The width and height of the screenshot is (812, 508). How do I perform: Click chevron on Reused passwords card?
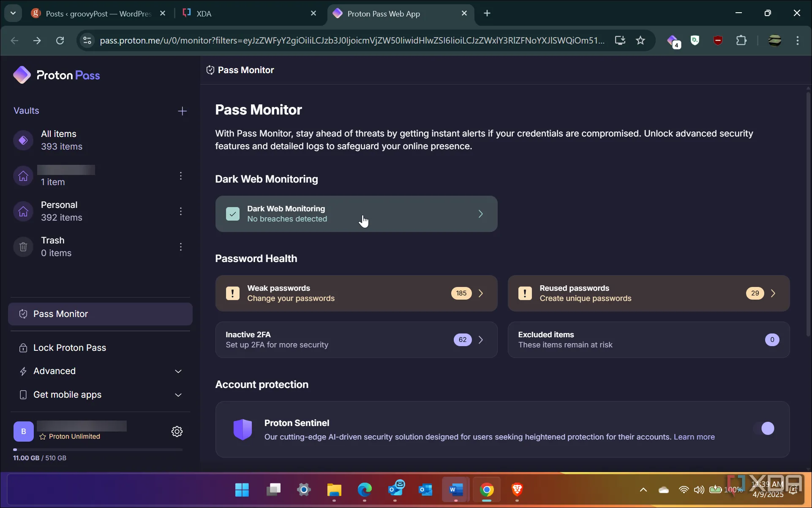(x=773, y=293)
